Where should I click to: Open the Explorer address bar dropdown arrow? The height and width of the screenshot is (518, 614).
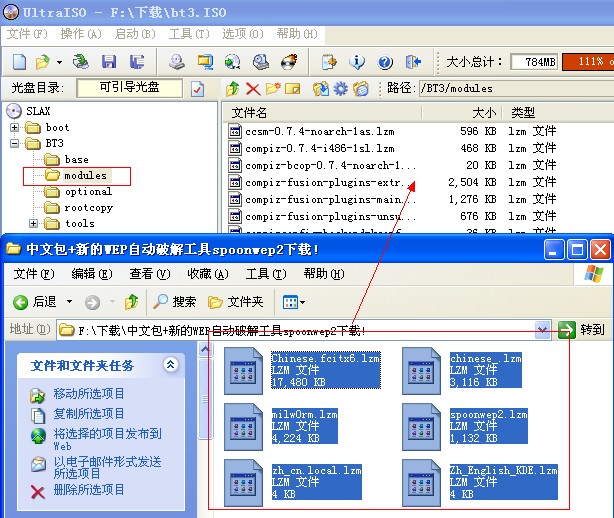pyautogui.click(x=543, y=330)
